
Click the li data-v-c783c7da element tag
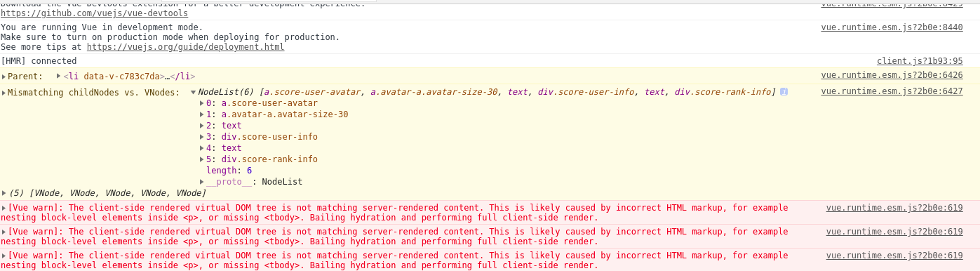[x=129, y=76]
